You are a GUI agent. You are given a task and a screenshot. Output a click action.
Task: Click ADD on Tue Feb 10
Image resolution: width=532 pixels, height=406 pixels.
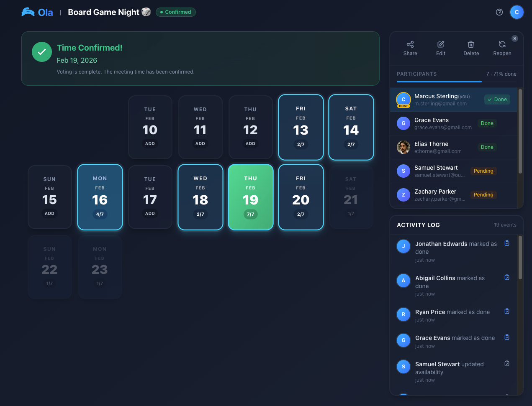(150, 143)
